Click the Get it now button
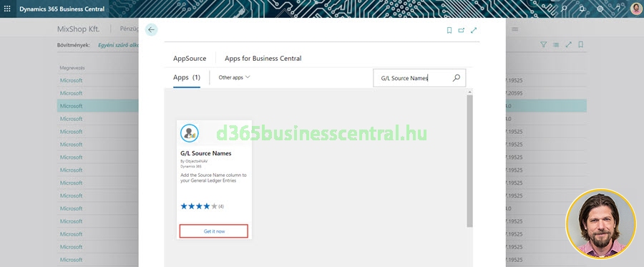 [213, 231]
